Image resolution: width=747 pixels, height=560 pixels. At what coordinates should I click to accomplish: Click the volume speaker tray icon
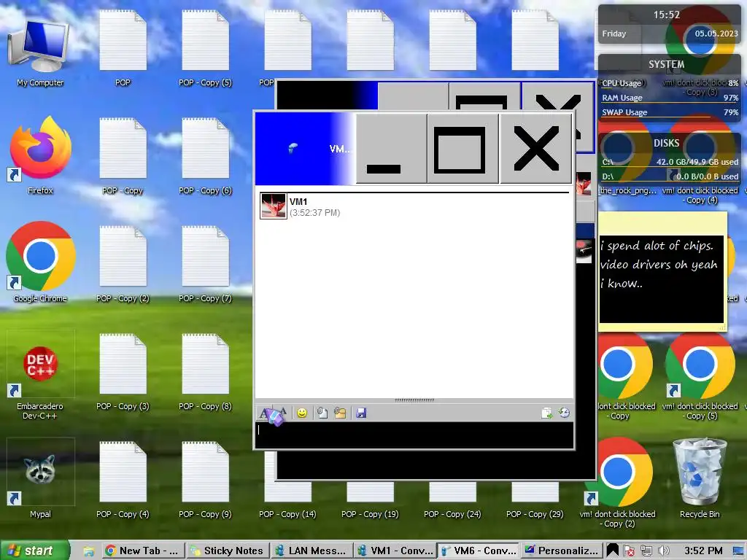[663, 551]
